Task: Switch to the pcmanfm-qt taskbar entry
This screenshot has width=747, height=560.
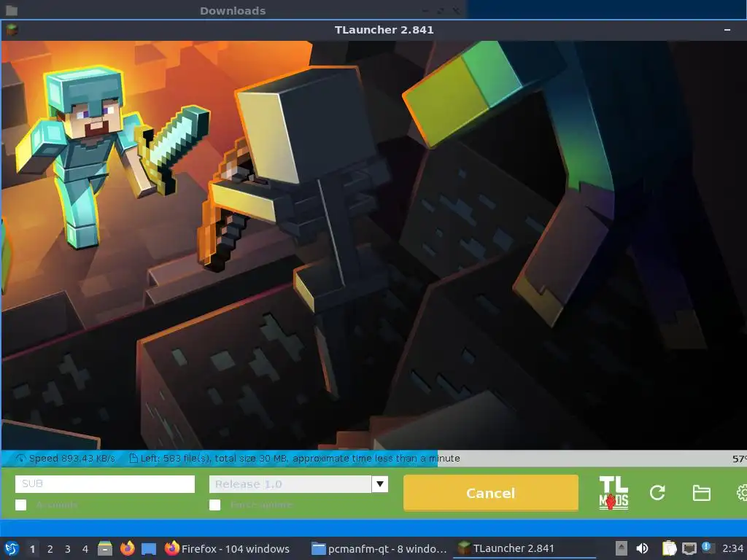Action: [379, 548]
